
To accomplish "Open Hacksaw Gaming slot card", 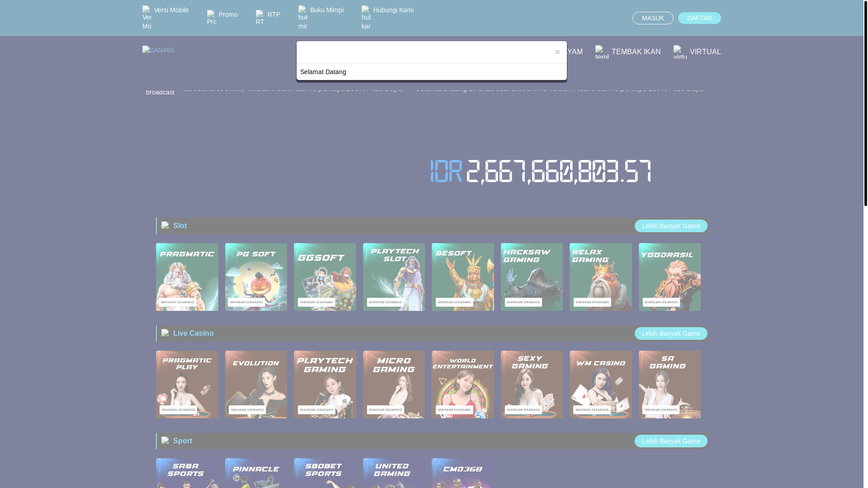I will [532, 277].
